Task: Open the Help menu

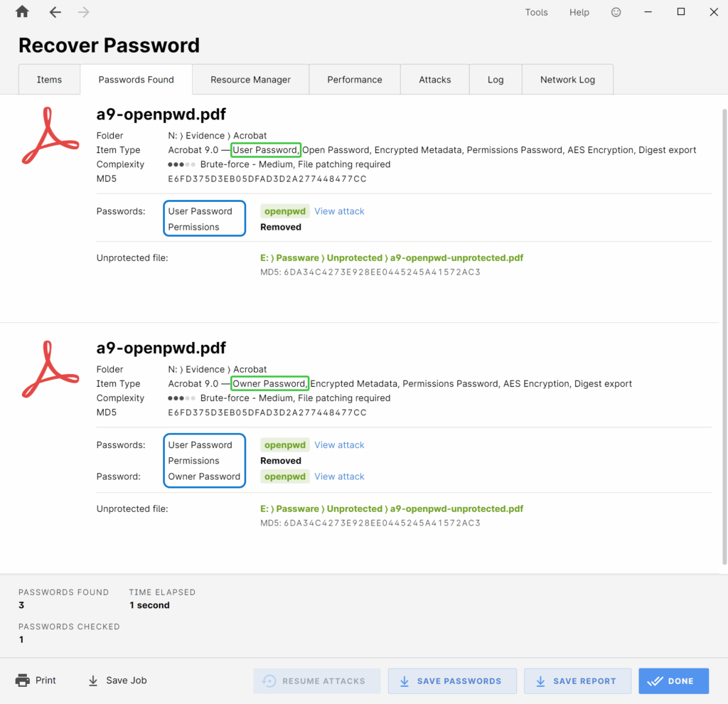Action: tap(579, 12)
